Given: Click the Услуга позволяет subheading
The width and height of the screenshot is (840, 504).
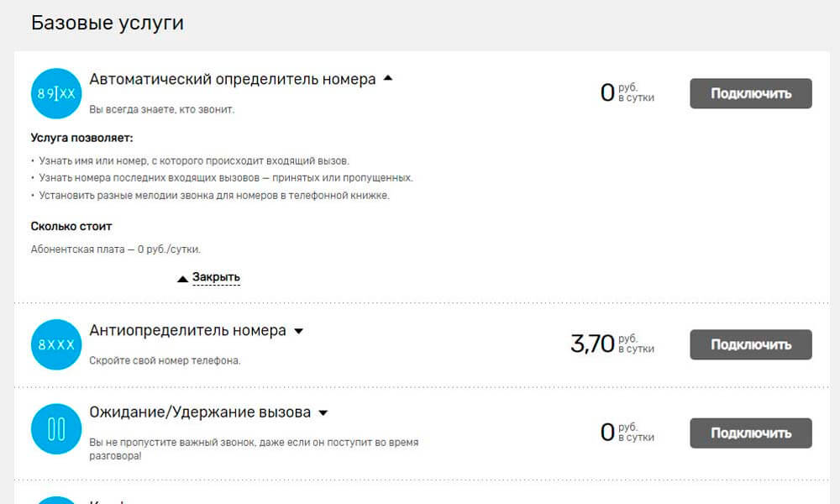Looking at the screenshot, I should pyautogui.click(x=82, y=138).
